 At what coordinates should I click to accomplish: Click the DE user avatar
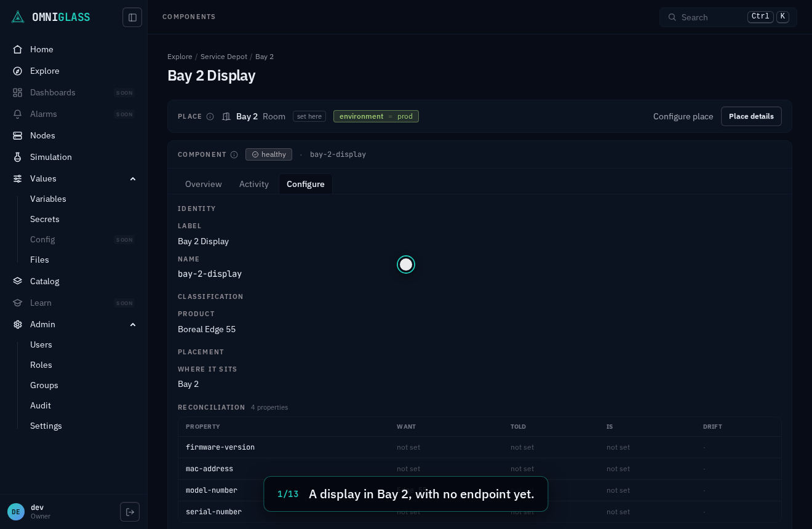point(16,512)
